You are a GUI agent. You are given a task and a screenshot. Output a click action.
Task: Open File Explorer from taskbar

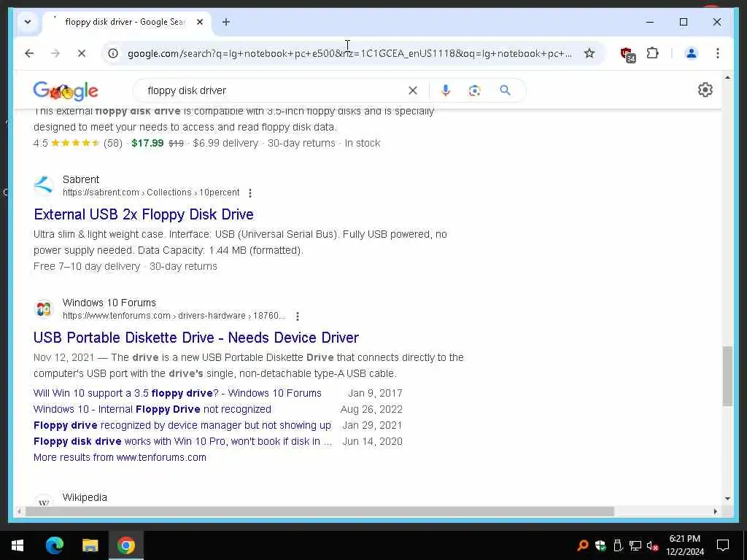click(x=90, y=545)
